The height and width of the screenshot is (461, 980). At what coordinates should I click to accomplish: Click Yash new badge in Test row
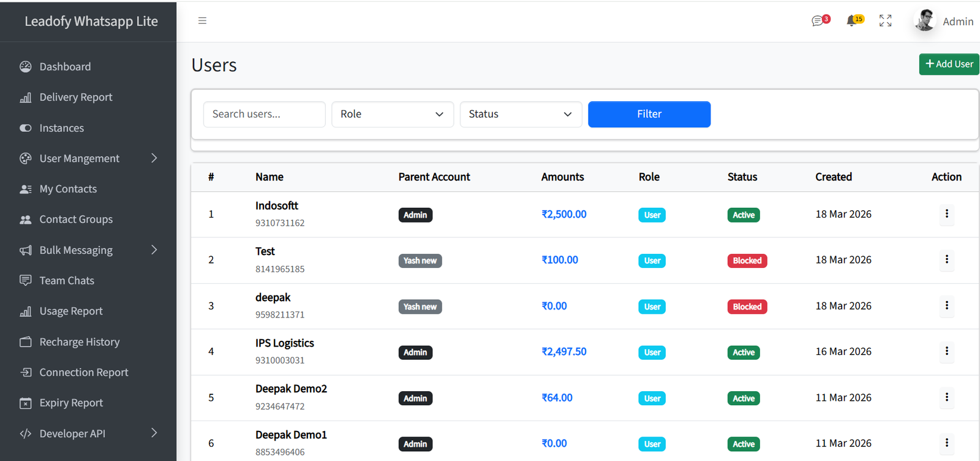[x=420, y=261]
